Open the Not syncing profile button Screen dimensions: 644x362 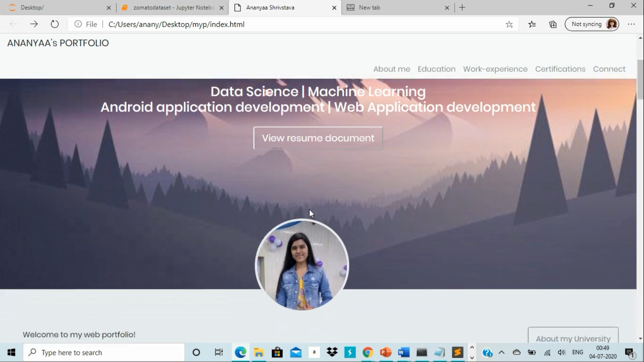(592, 25)
